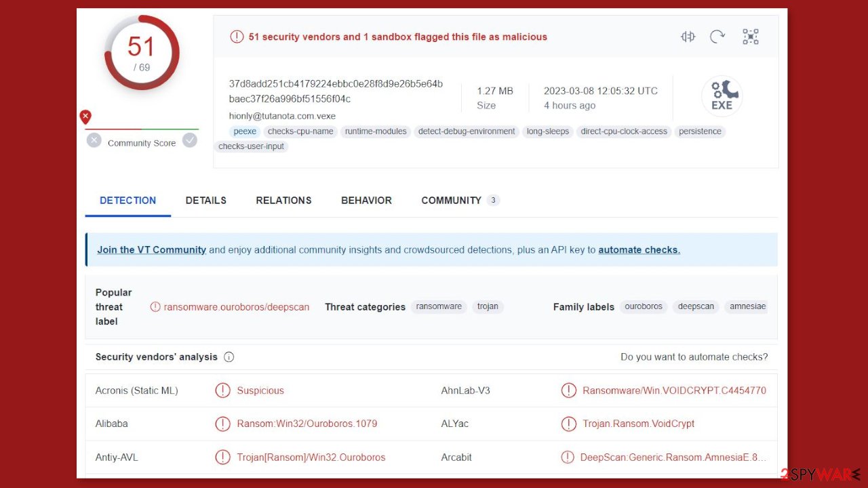Click the warning icon for AhnLab-V3 detection
This screenshot has height=488, width=868.
click(x=568, y=390)
